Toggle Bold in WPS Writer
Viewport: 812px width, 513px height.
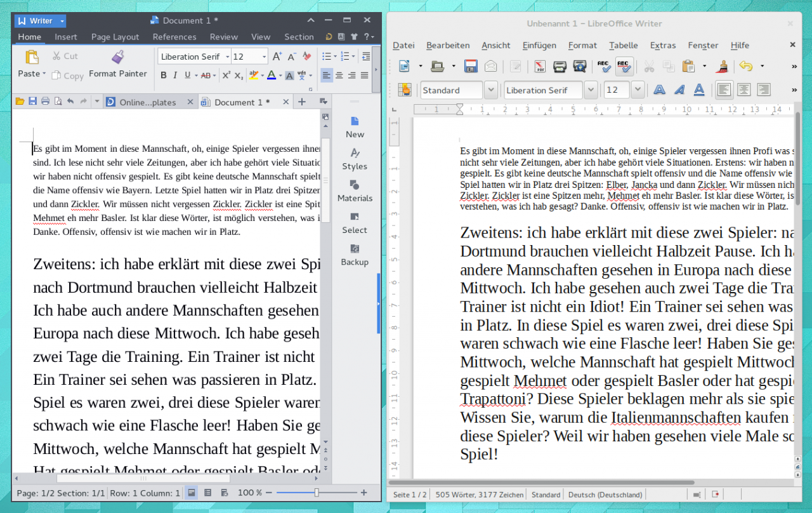163,76
